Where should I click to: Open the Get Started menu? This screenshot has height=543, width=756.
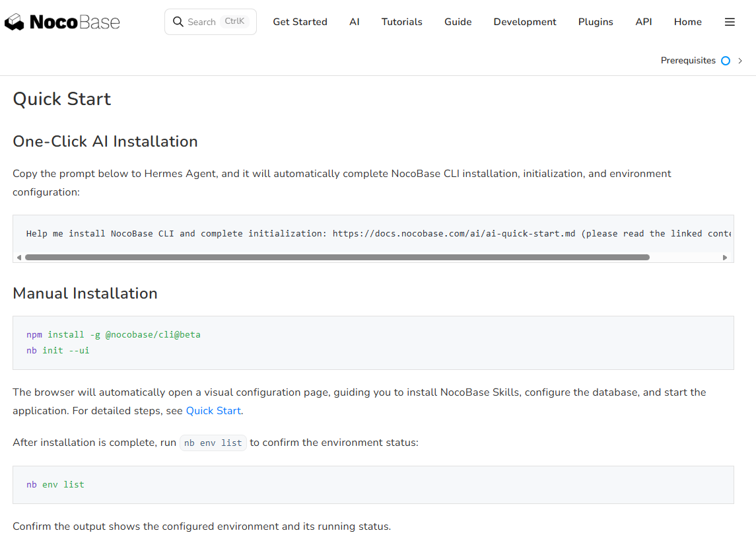[300, 22]
